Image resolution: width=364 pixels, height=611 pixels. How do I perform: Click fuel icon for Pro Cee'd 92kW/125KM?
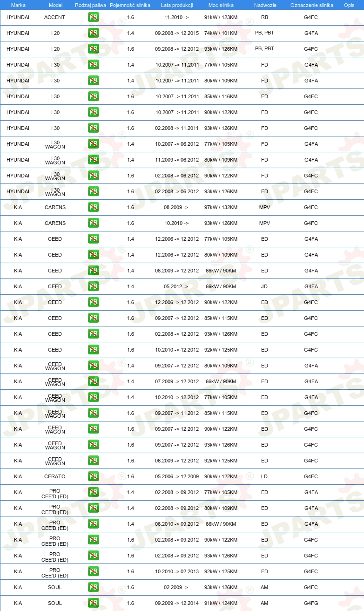(x=93, y=571)
